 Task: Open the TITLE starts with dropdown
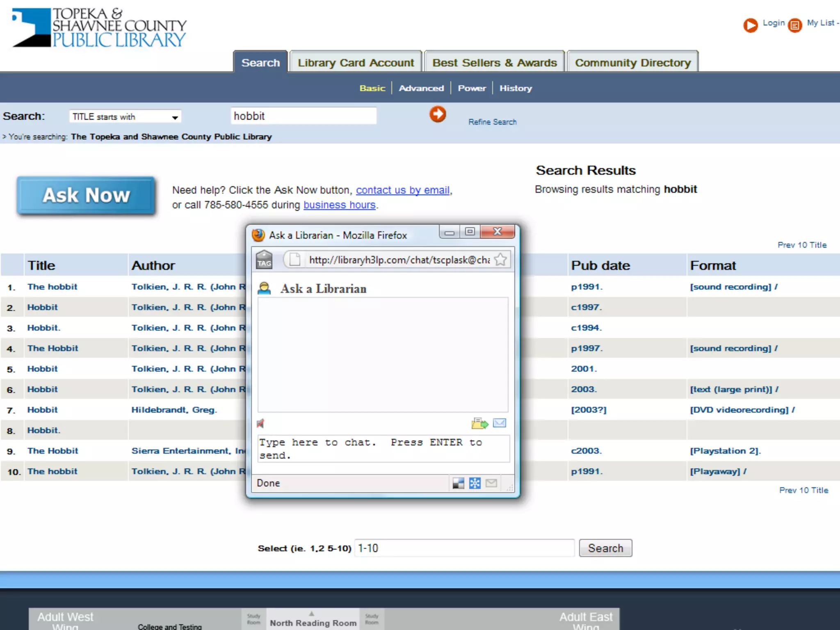click(125, 117)
